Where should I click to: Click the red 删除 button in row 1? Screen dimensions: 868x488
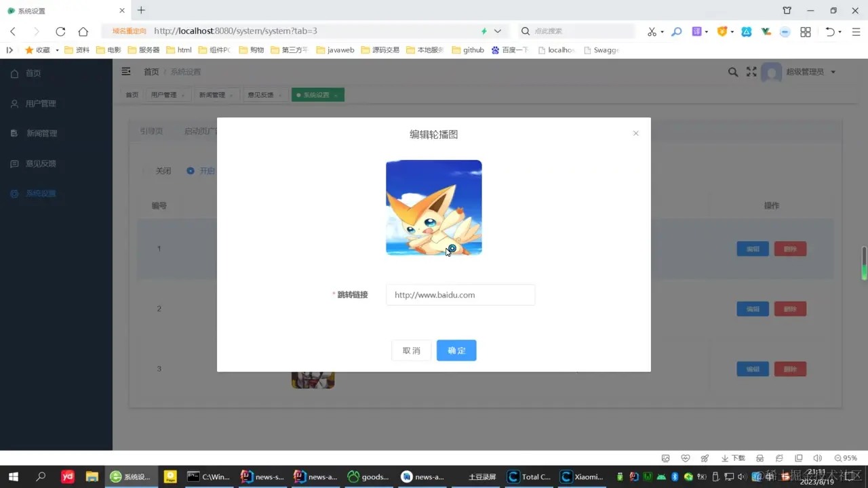[790, 249]
